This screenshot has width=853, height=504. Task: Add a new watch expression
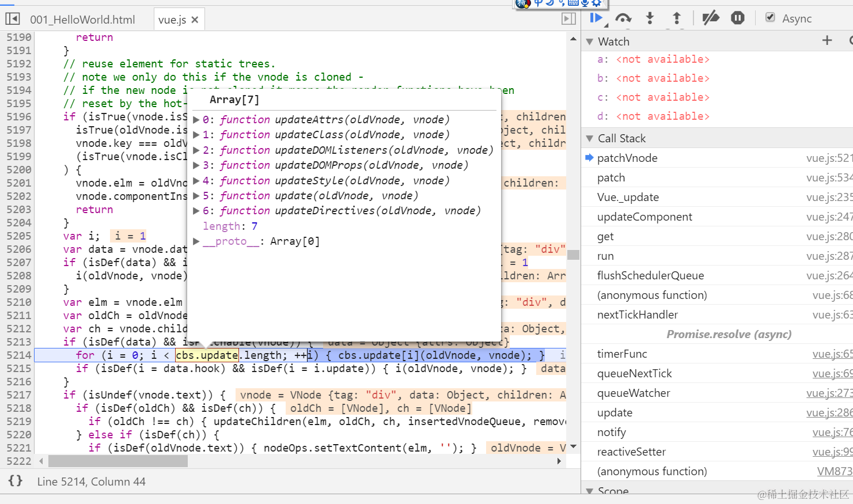[827, 40]
